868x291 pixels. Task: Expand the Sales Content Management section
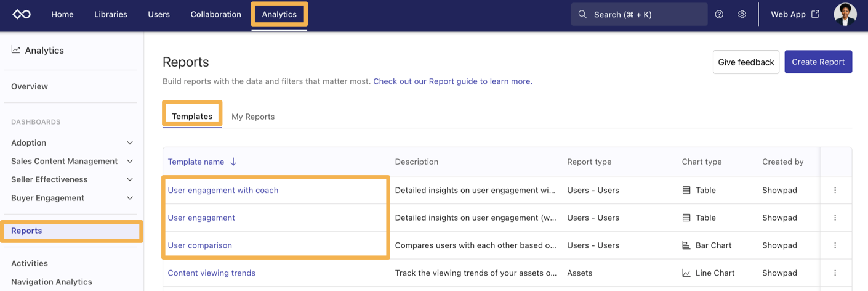(129, 162)
